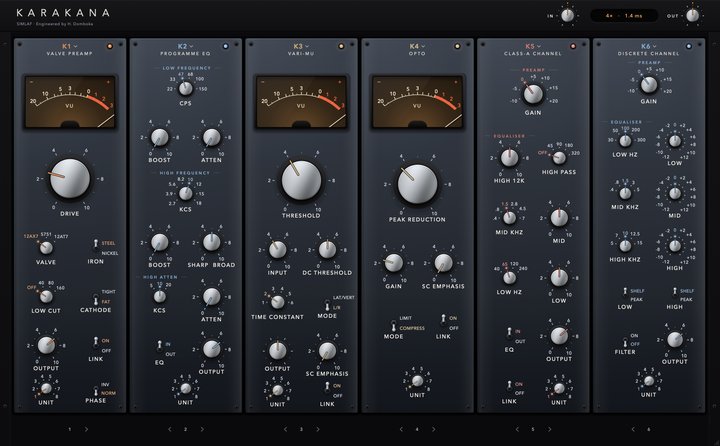Click the K1 Valve type selector knob
The height and width of the screenshot is (446, 720).
coord(46,248)
